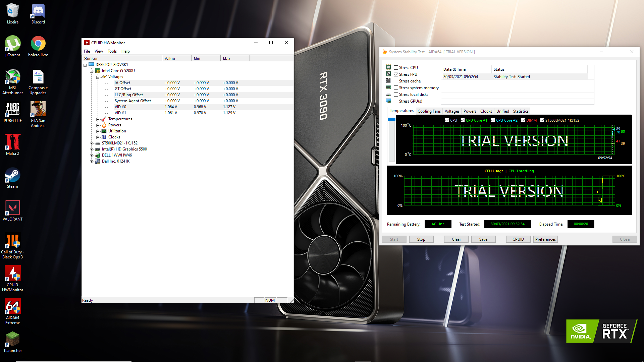
Task: Open the TLauncher Minecraft shortcut
Action: click(x=13, y=342)
